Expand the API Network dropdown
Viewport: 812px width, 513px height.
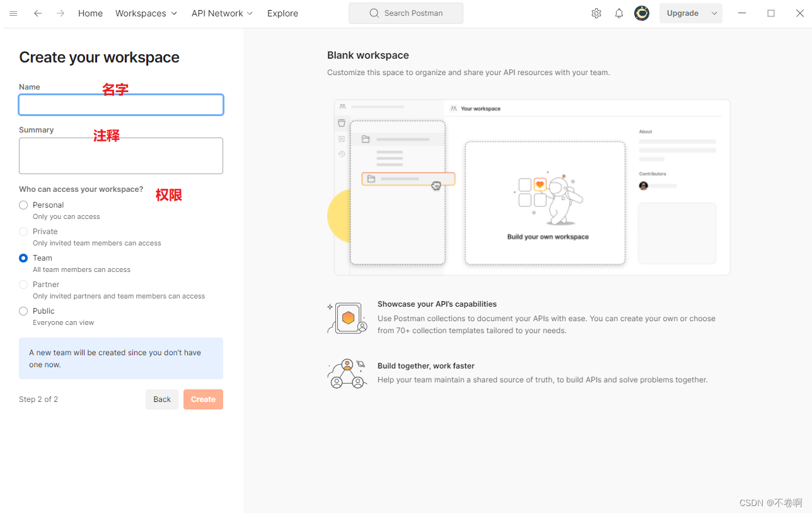[222, 13]
